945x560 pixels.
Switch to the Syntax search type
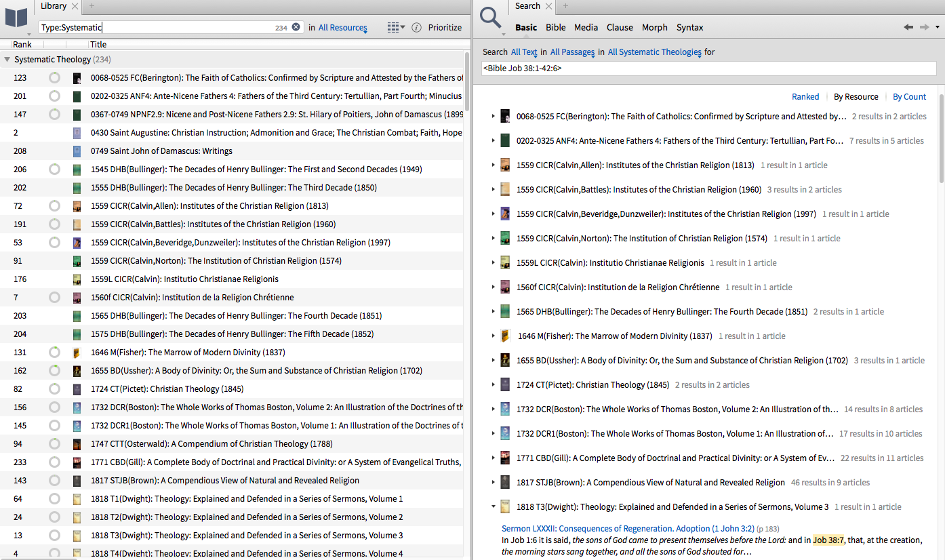[690, 28]
